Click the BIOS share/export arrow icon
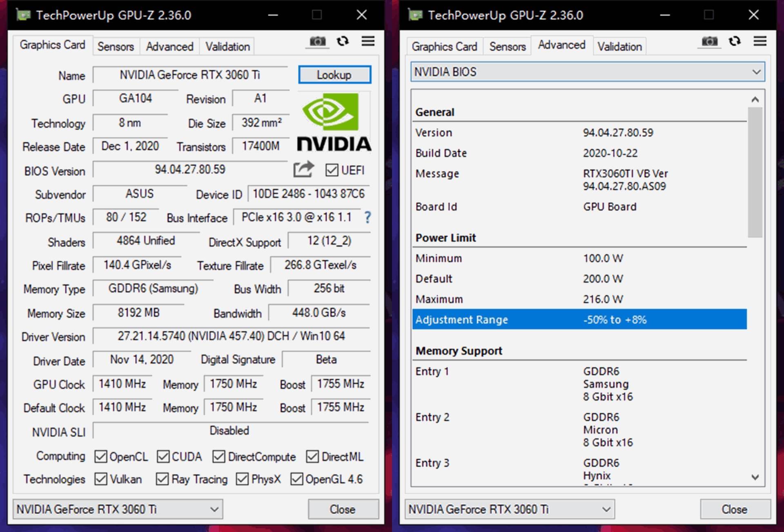784x532 pixels. tap(303, 169)
